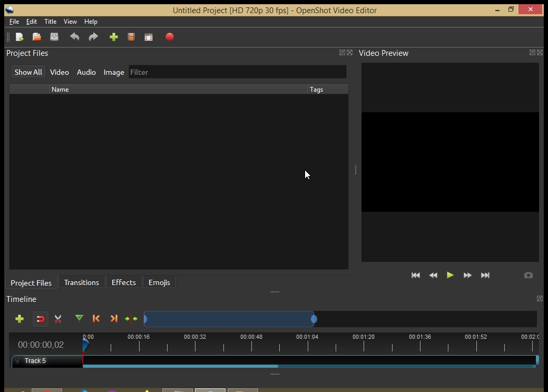Open the File menu
Image resolution: width=548 pixels, height=392 pixels.
tap(14, 22)
